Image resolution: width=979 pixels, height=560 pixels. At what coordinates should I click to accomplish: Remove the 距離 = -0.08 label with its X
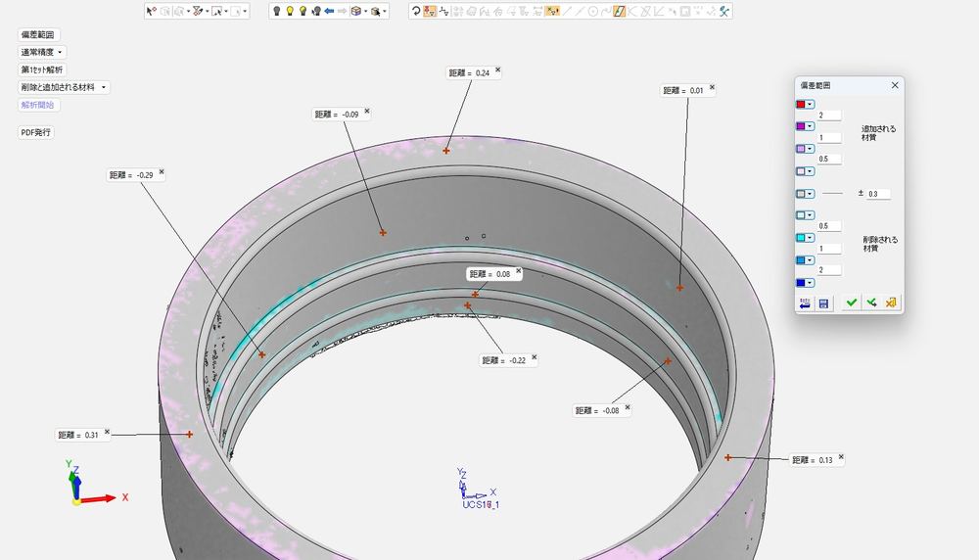[x=628, y=407]
